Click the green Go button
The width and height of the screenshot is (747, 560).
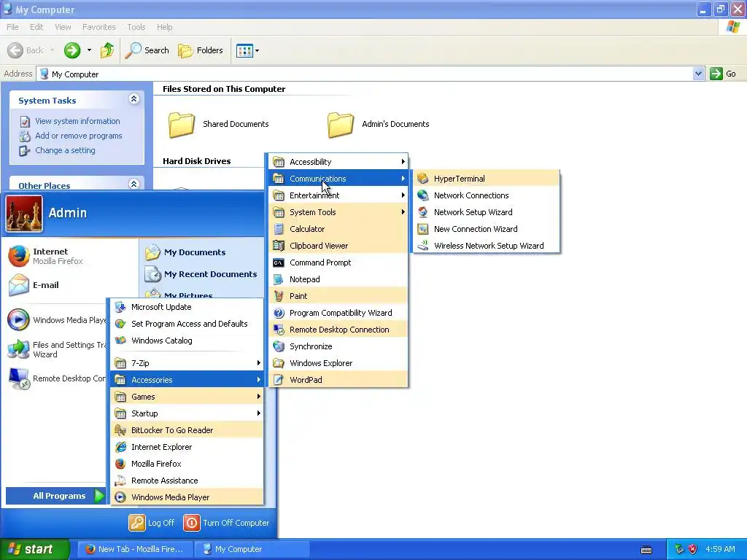point(723,74)
